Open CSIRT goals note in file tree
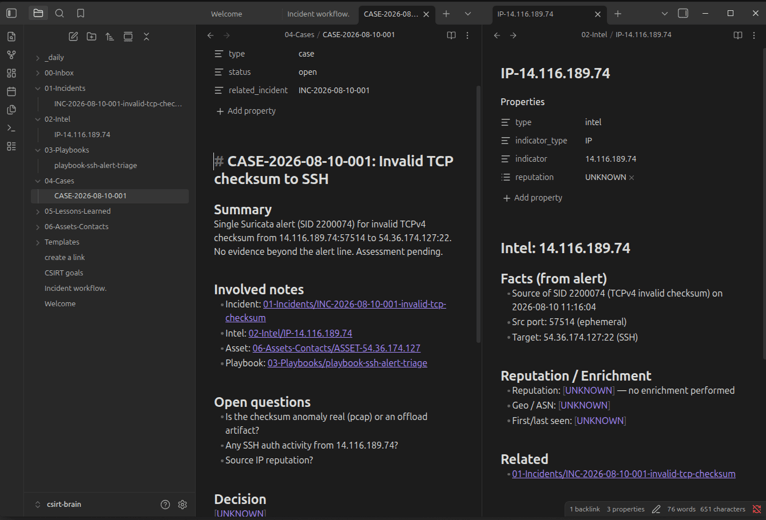Screen dimensions: 766x520 click(64, 273)
